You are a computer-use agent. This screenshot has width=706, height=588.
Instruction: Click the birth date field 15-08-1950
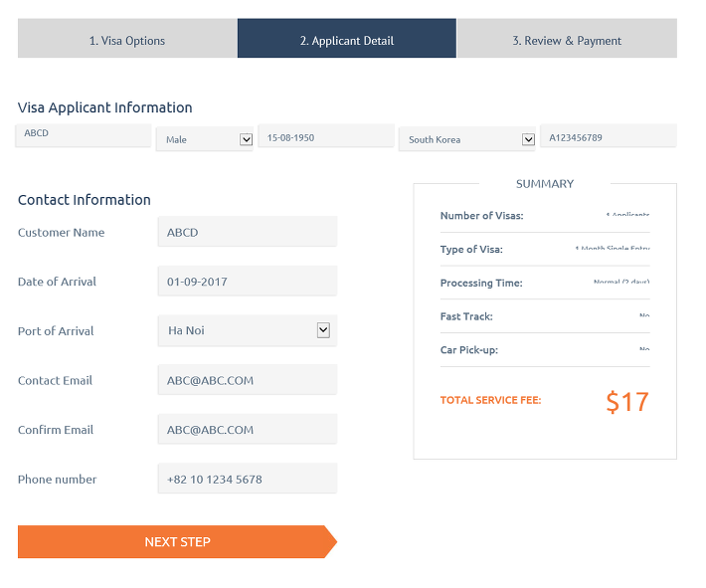point(326,136)
